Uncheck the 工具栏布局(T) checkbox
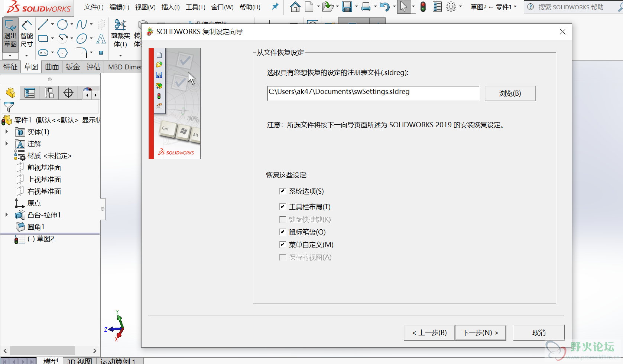The width and height of the screenshot is (623, 364). coord(282,207)
